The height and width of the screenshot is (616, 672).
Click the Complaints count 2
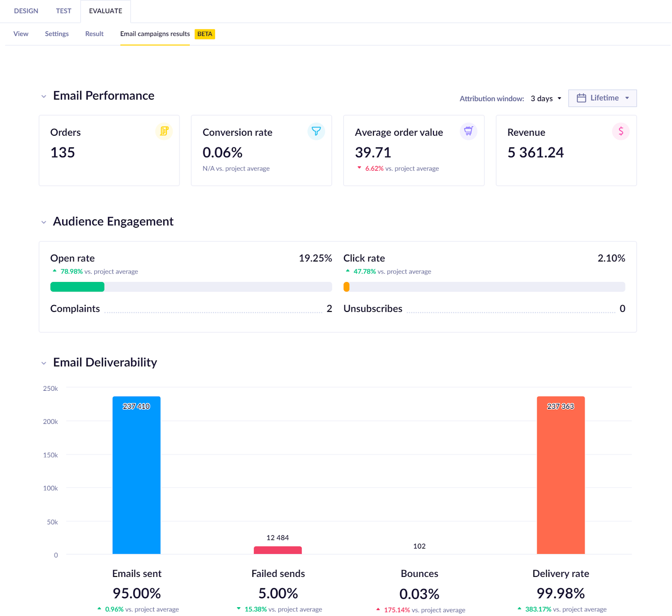pyautogui.click(x=329, y=308)
